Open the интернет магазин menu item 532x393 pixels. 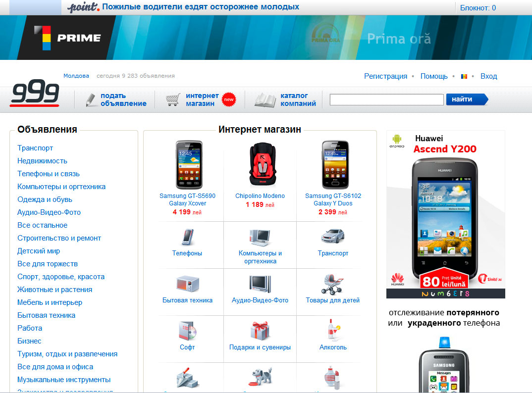coord(202,99)
